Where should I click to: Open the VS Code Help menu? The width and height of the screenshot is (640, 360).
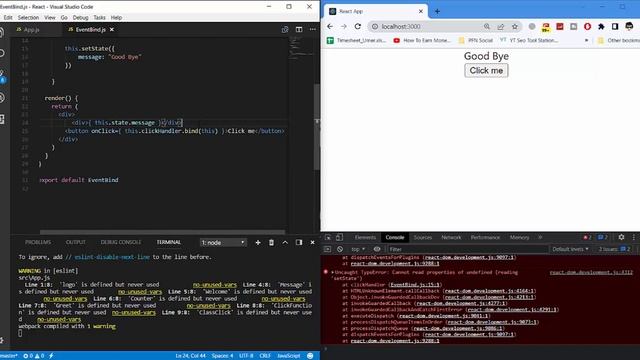(x=116, y=18)
